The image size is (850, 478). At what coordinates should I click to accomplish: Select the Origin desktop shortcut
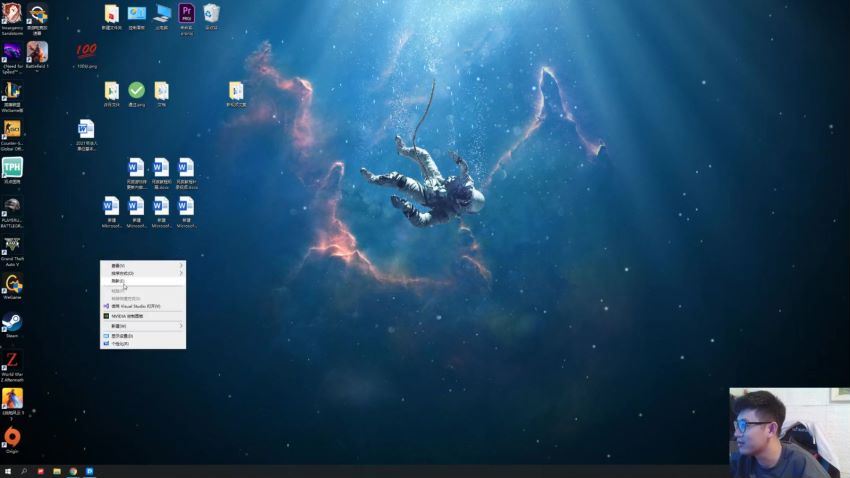point(12,440)
